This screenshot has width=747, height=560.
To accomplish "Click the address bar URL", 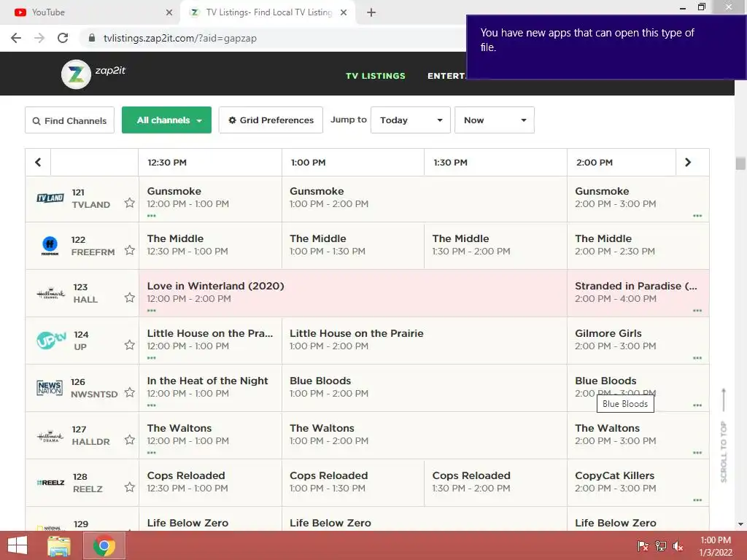I will point(180,38).
